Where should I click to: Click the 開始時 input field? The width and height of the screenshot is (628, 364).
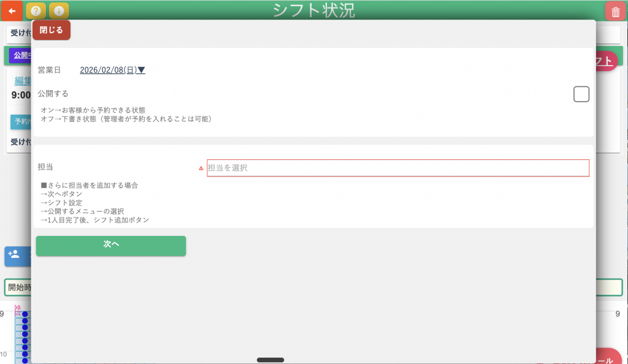18,287
